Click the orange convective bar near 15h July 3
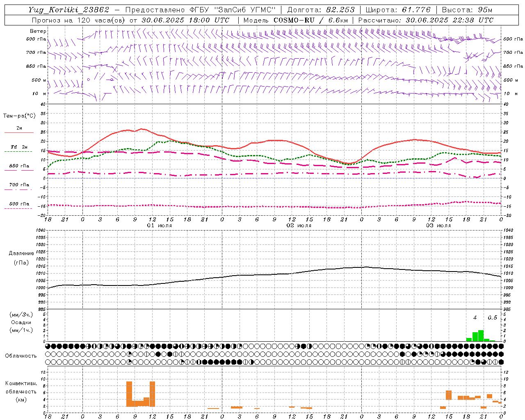Viewport: 525px width, 420px height. coord(449,395)
